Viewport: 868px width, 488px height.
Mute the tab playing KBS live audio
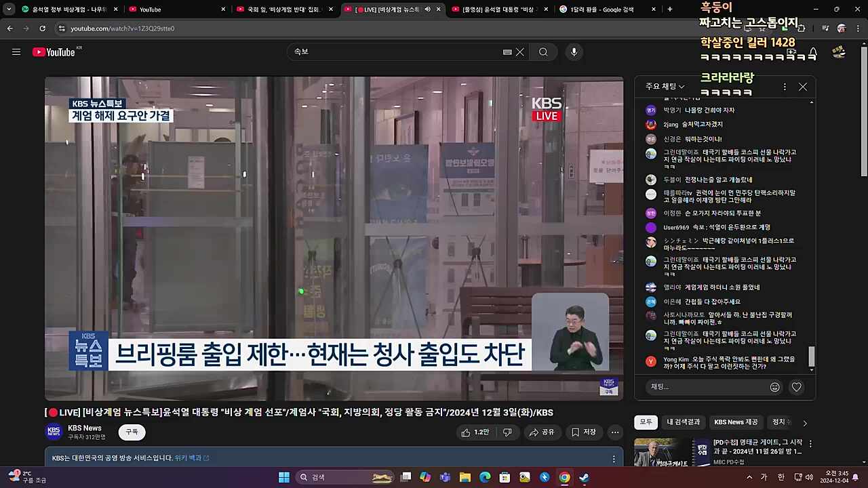click(x=427, y=9)
